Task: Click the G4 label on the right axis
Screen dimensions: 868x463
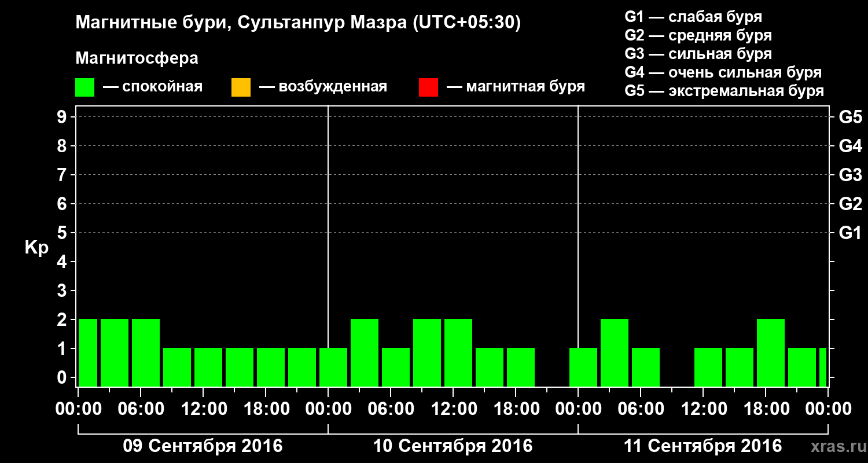Action: (x=850, y=146)
